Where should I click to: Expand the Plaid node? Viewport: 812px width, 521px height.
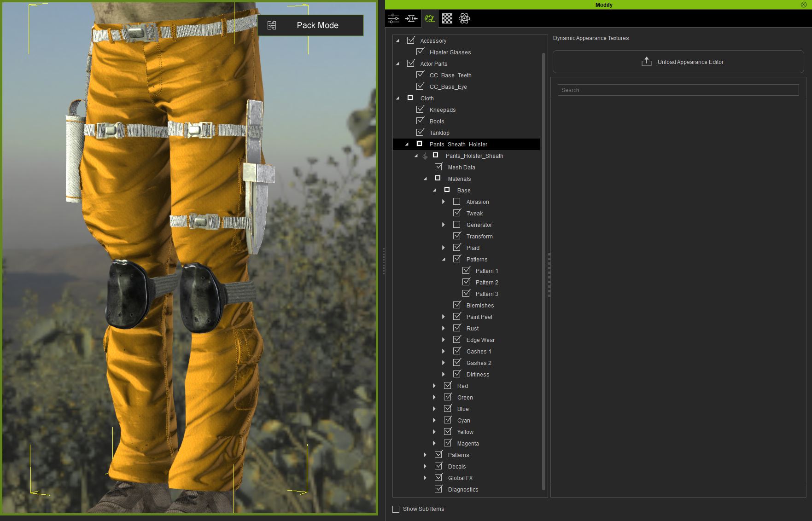[444, 248]
